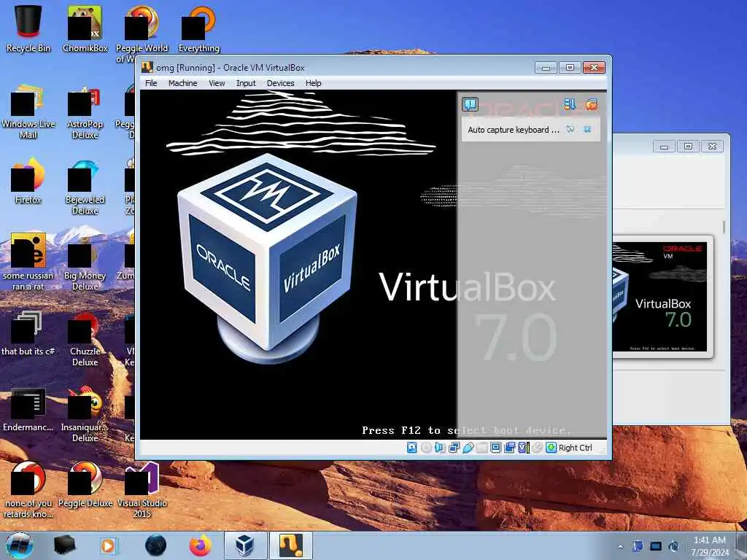Click the V virtualization features indicator
Viewport: 747px width, 560px height.
524,448
